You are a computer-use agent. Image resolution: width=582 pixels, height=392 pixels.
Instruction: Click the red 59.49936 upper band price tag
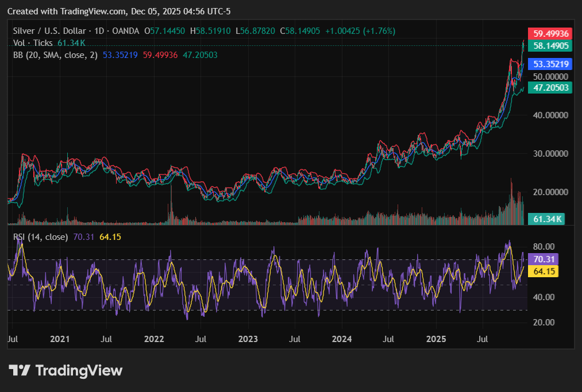[x=550, y=33]
